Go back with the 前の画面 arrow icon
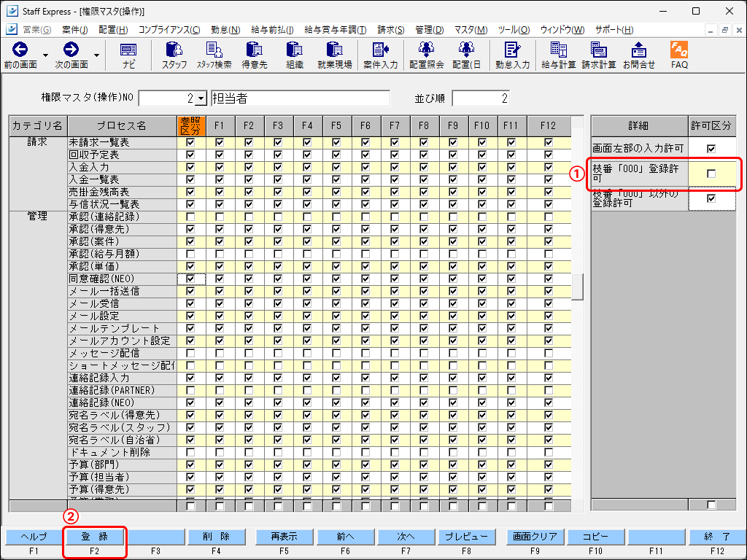 20,50
